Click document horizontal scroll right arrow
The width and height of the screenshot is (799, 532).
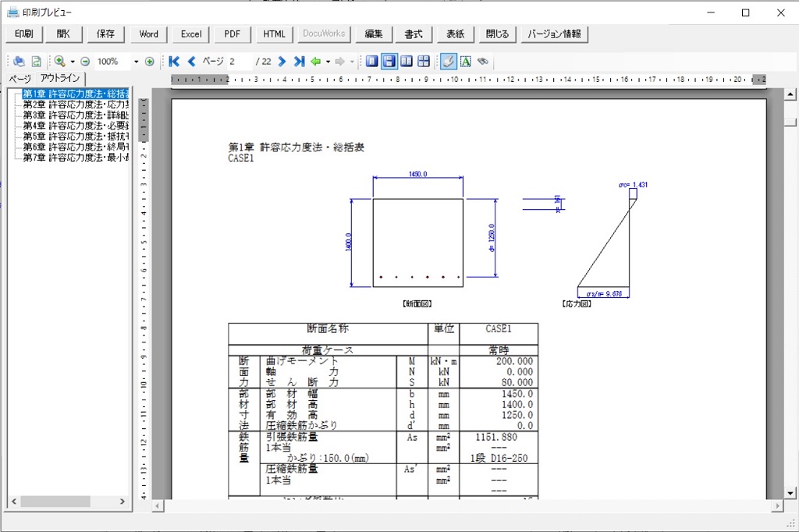777,506
